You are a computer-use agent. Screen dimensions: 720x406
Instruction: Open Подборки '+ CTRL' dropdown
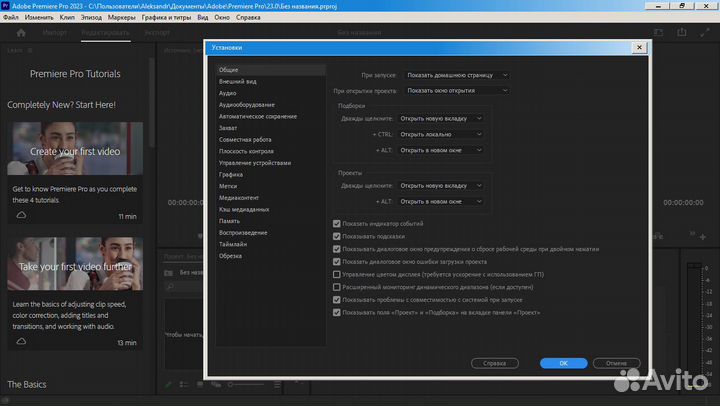point(441,134)
